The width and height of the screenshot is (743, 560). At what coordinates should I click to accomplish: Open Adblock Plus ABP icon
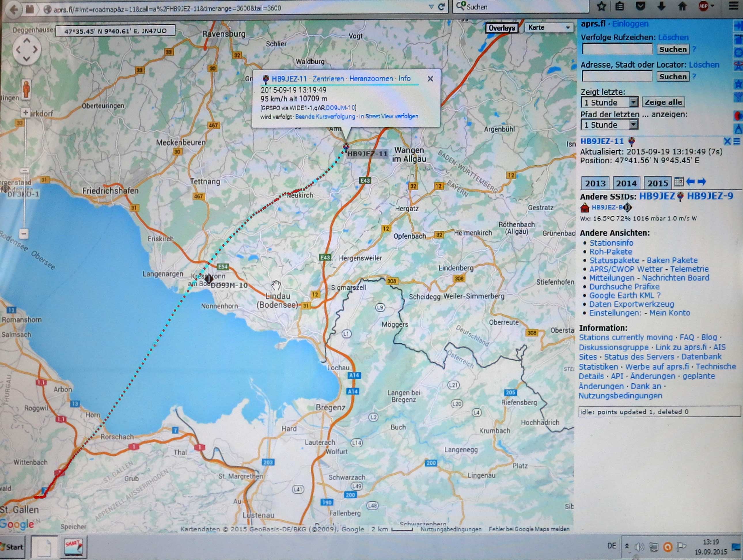[703, 6]
